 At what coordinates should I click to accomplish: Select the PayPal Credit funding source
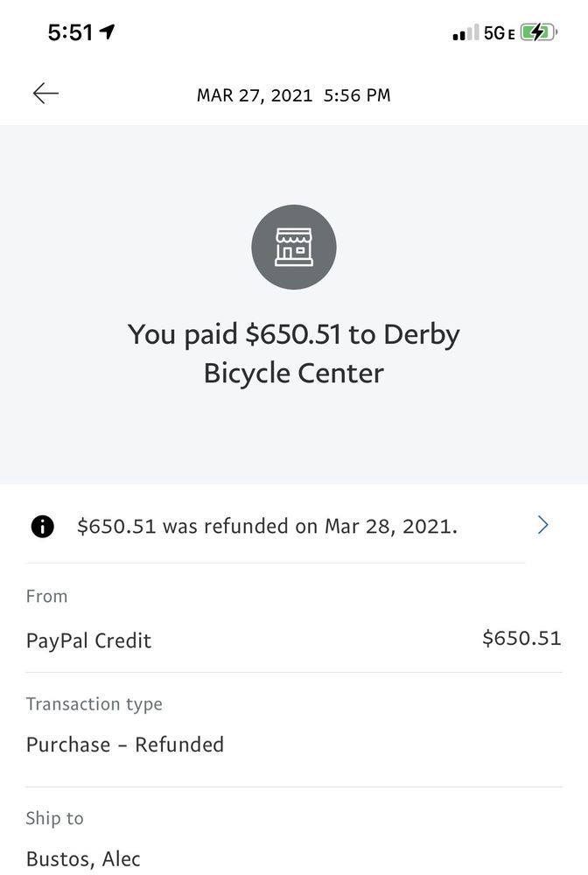88,640
